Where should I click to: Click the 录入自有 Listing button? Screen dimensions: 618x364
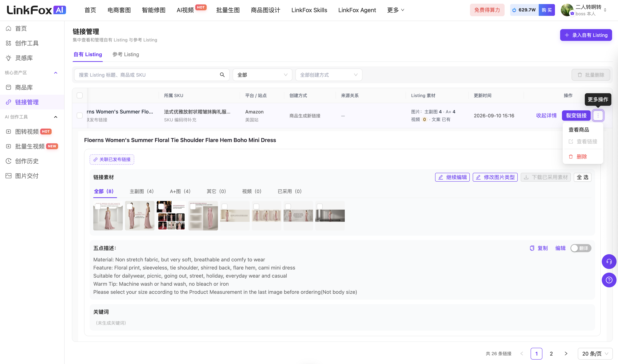tap(586, 35)
